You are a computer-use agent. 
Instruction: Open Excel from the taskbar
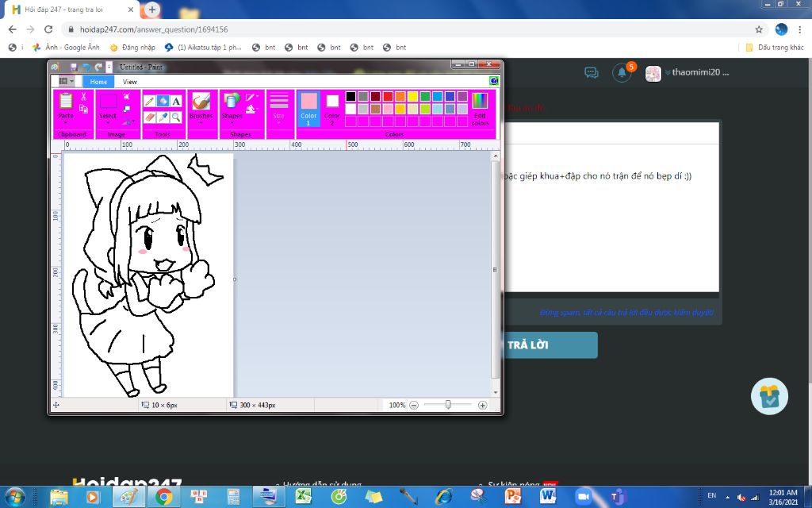(x=303, y=497)
